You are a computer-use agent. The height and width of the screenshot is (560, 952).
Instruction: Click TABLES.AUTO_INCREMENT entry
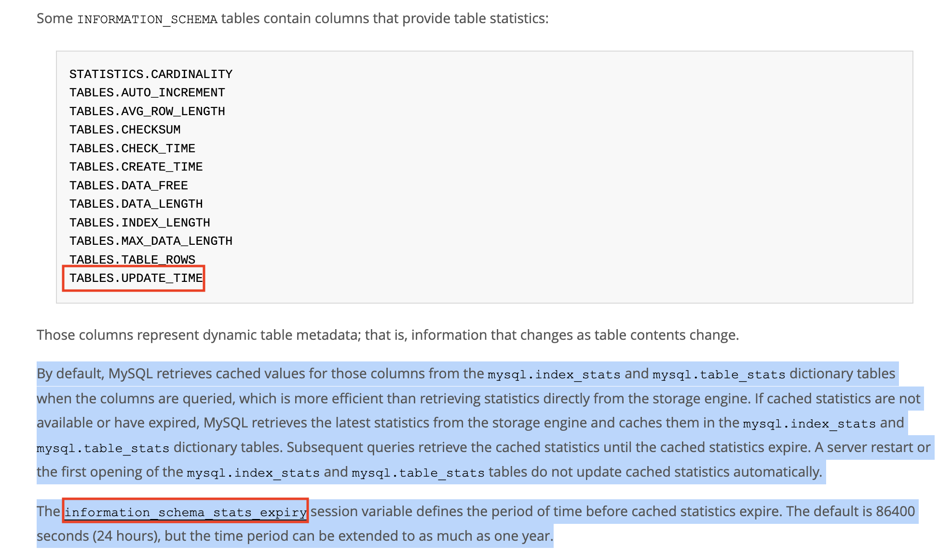[147, 93]
